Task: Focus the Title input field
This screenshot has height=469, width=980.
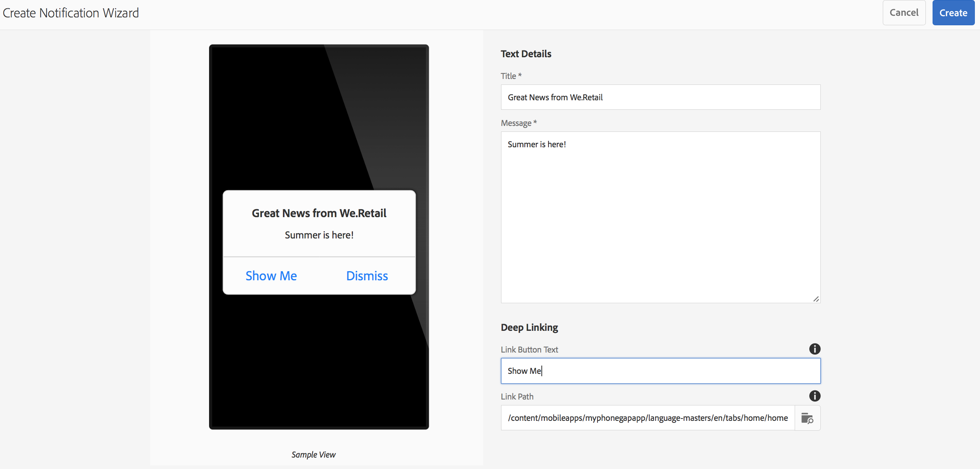Action: point(660,97)
